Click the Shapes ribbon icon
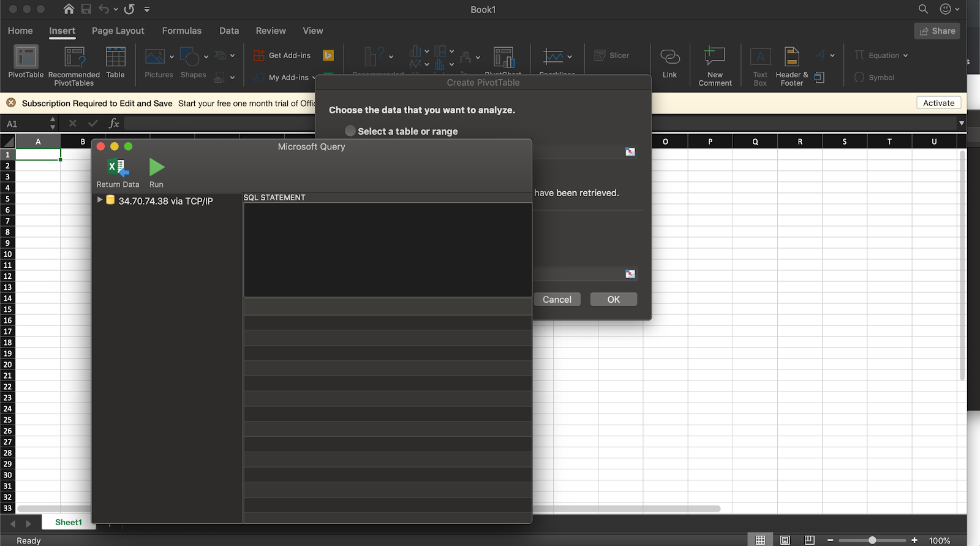Image resolution: width=980 pixels, height=546 pixels. coord(190,57)
